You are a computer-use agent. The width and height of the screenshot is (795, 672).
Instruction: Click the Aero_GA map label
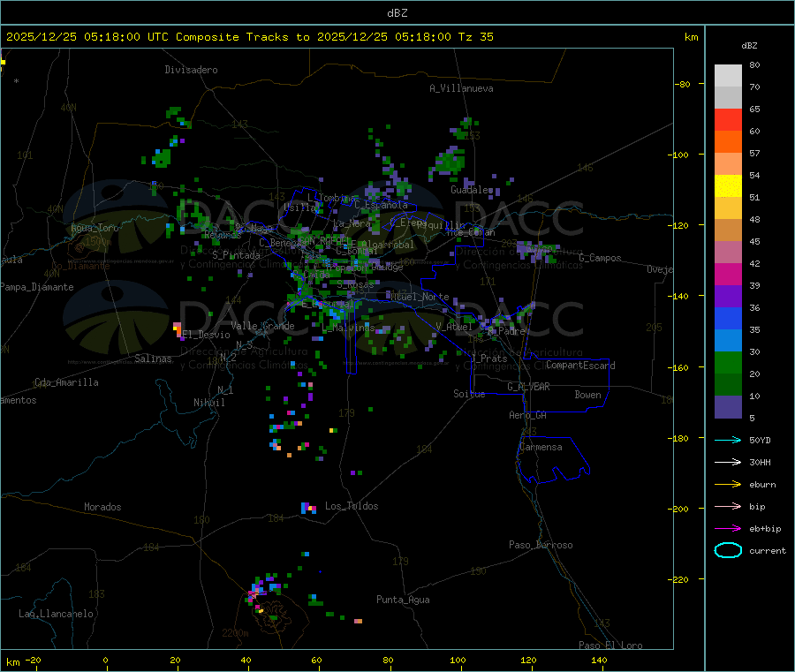528,415
